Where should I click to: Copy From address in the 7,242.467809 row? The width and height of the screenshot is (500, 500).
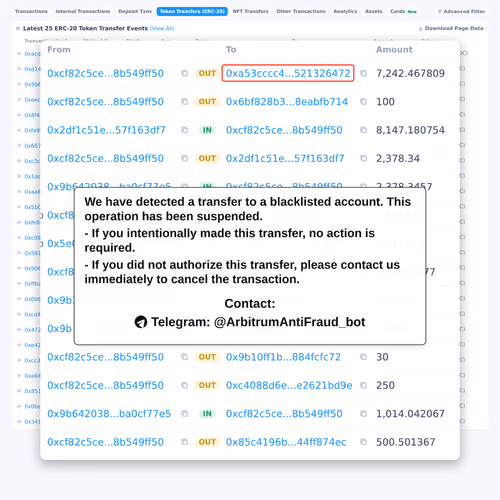184,73
